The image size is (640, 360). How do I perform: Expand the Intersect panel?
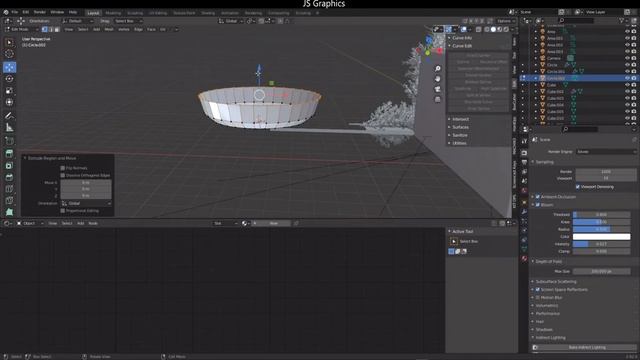point(460,119)
